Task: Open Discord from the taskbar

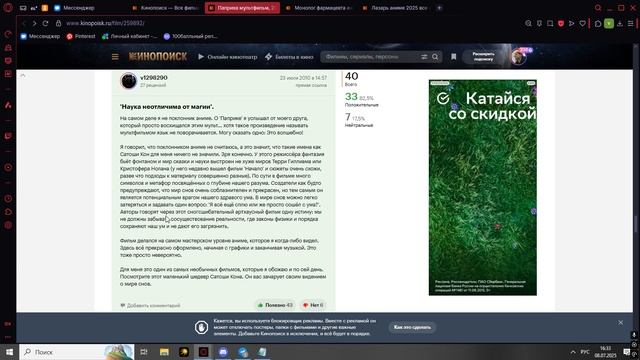Action: click(223, 352)
